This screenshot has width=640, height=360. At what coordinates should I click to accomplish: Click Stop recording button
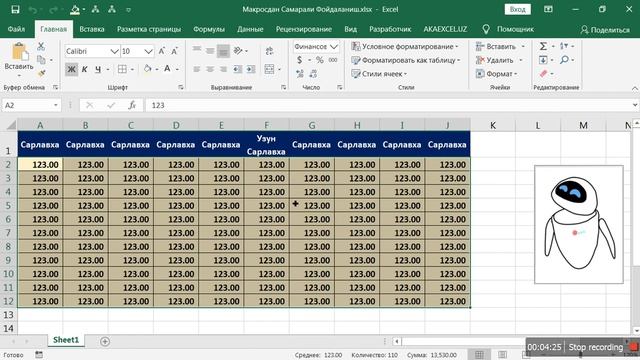coord(596,347)
